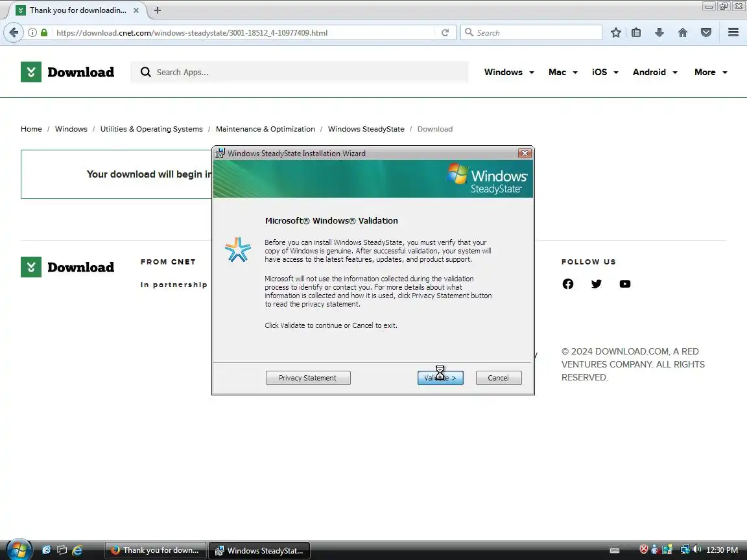Follow the Home breadcrumb link
The width and height of the screenshot is (747, 560).
click(31, 129)
